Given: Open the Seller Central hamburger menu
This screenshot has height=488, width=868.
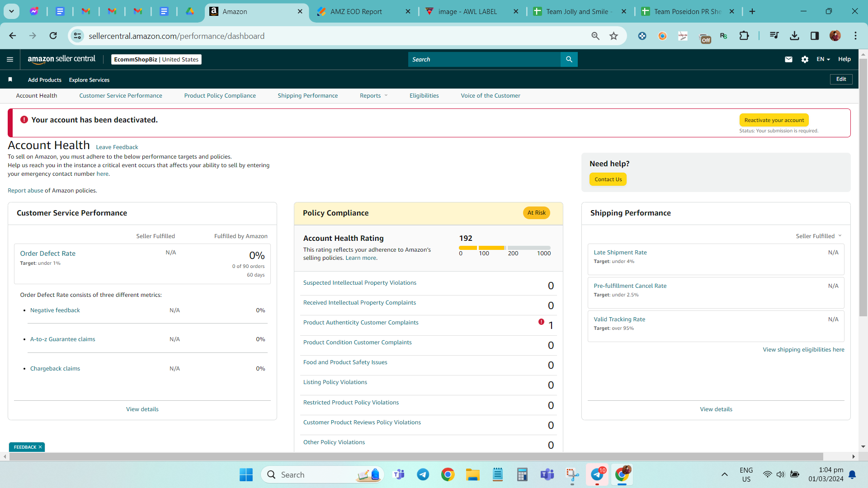Looking at the screenshot, I should (x=10, y=59).
